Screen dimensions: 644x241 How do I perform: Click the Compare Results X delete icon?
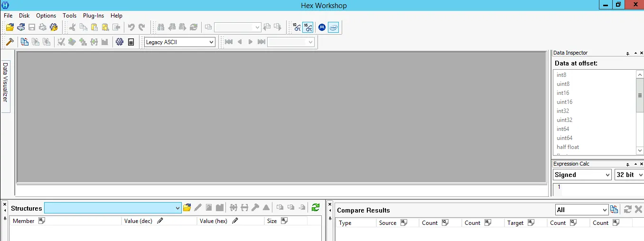pos(638,210)
